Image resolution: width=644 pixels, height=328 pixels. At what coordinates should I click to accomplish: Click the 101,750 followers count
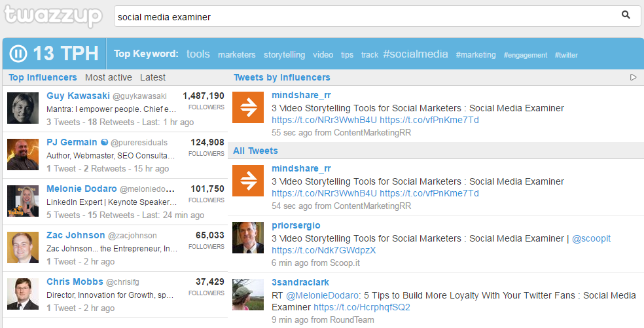(x=207, y=189)
